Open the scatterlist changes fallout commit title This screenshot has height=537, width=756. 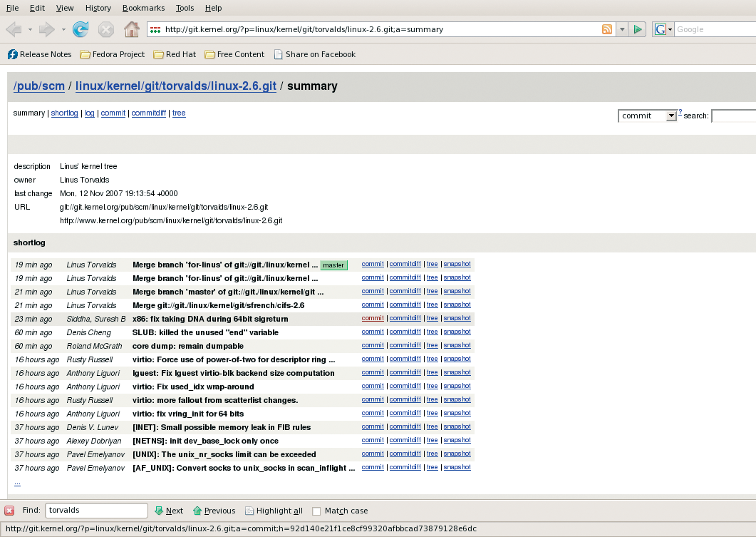tap(215, 401)
